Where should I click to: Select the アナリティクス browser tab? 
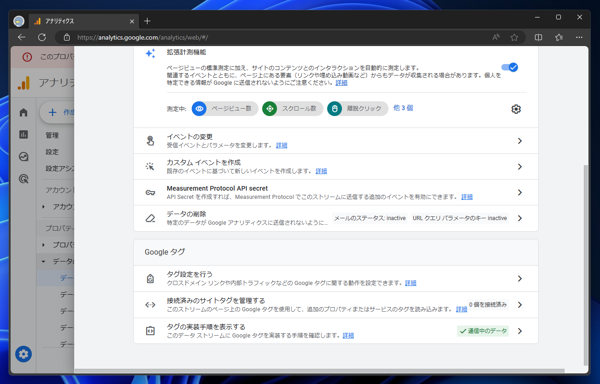(x=83, y=21)
